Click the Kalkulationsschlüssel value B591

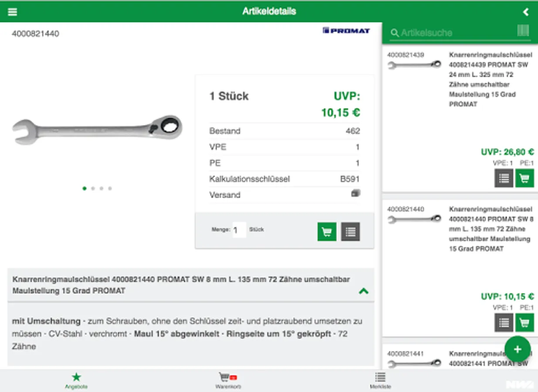[x=350, y=179]
